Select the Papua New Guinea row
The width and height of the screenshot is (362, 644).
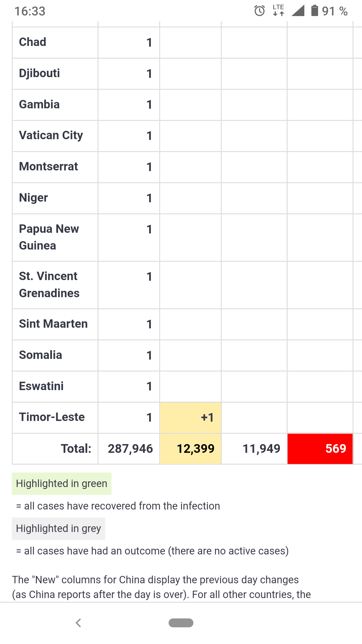click(49, 237)
